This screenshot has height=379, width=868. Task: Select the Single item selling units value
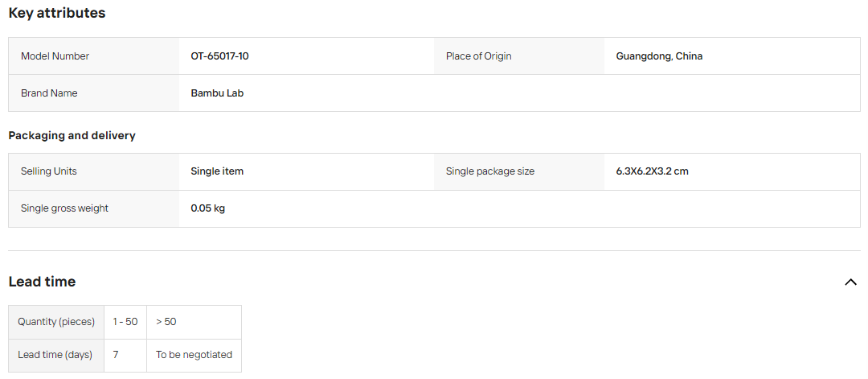[217, 171]
